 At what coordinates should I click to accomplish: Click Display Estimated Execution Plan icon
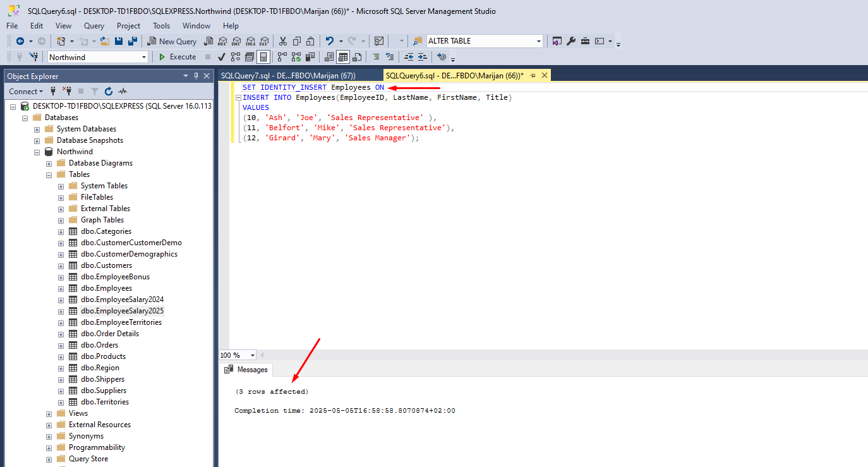coord(236,57)
